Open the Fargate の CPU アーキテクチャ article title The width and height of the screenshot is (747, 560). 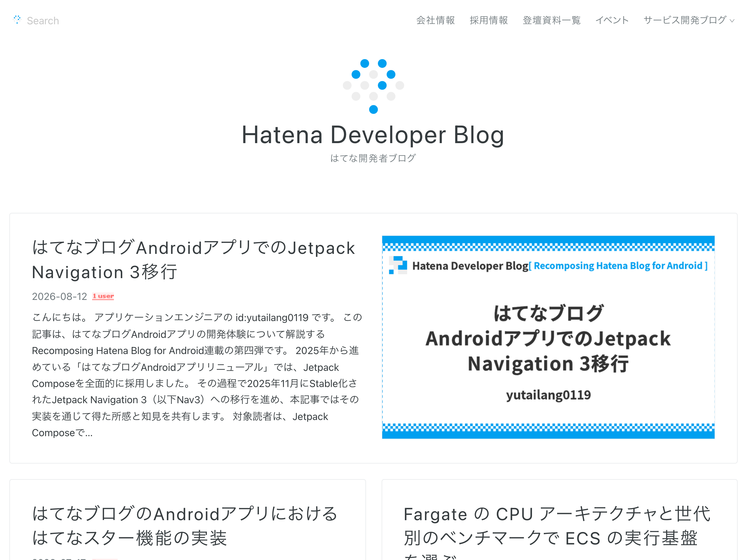557,532
